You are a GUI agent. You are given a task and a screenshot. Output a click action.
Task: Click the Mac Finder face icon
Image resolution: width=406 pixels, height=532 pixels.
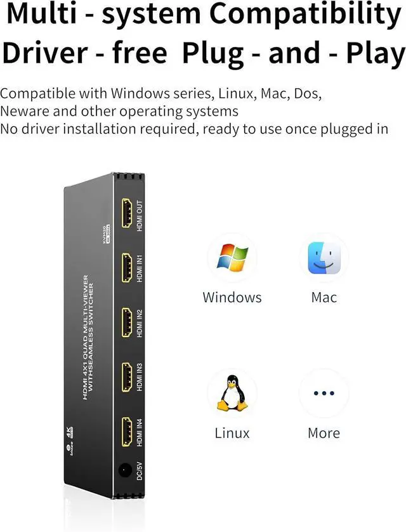coord(324,258)
